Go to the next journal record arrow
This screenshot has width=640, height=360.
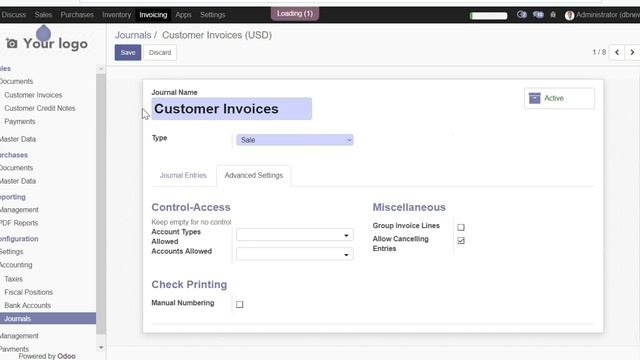click(632, 52)
